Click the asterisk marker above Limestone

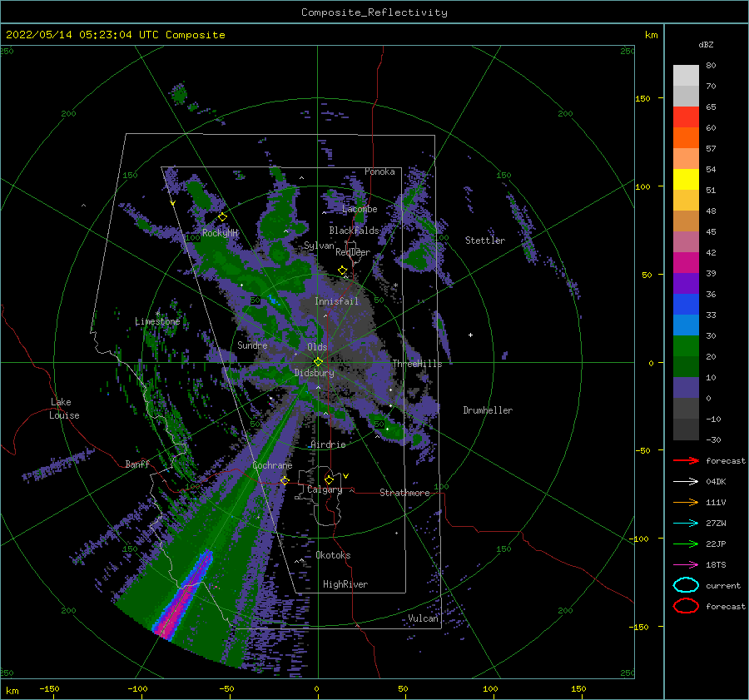pos(157,314)
